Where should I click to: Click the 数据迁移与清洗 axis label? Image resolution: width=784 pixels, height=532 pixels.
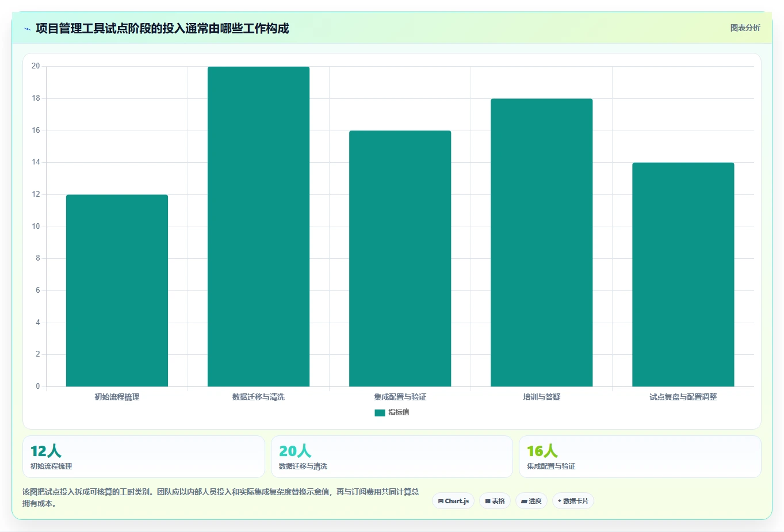coord(258,397)
